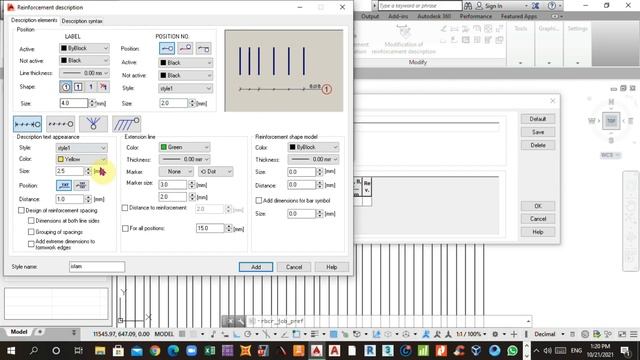Open File Explorer from the taskbar

tap(100, 351)
